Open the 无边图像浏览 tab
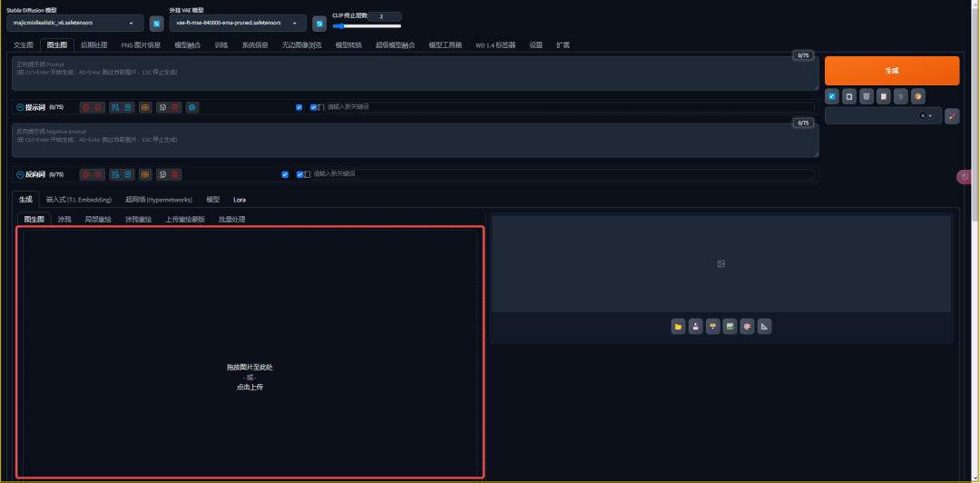 (301, 45)
